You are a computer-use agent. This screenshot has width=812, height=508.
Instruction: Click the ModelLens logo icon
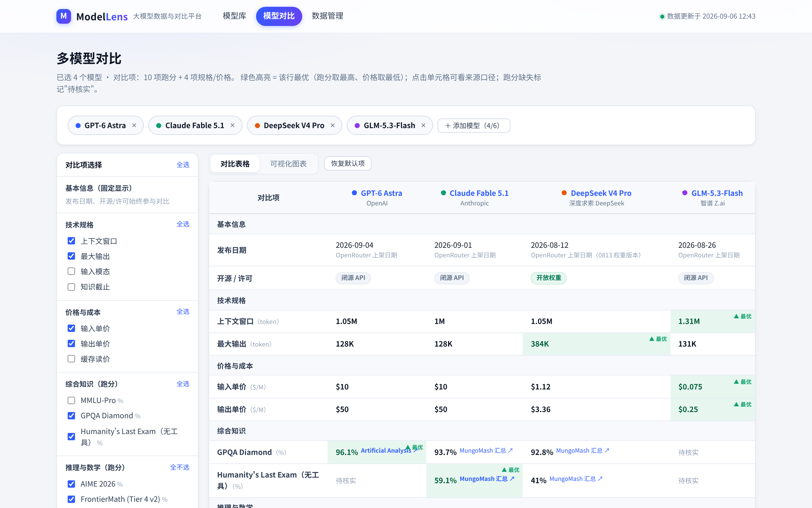(63, 16)
